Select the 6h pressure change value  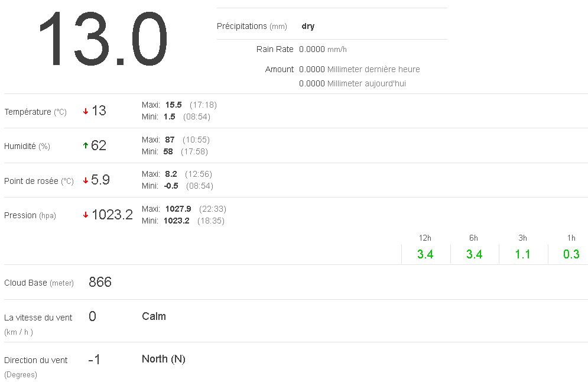(x=474, y=254)
